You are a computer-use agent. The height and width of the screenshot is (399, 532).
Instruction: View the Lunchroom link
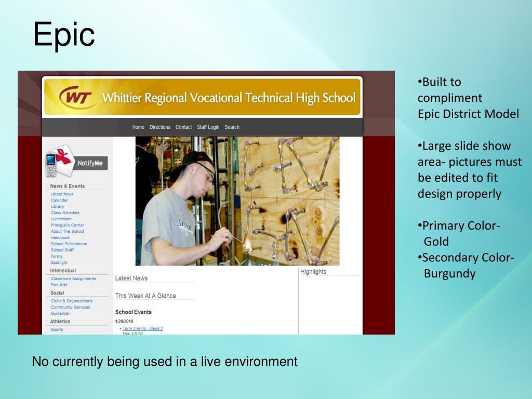pyautogui.click(x=61, y=219)
